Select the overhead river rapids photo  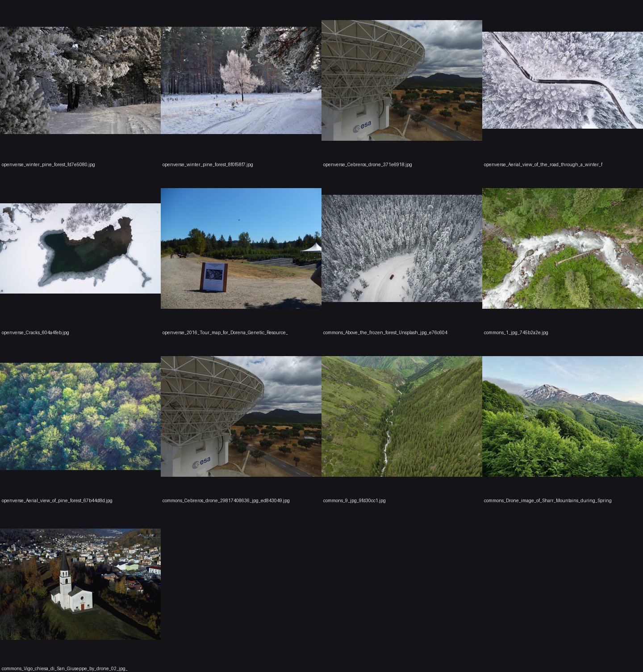pos(563,248)
